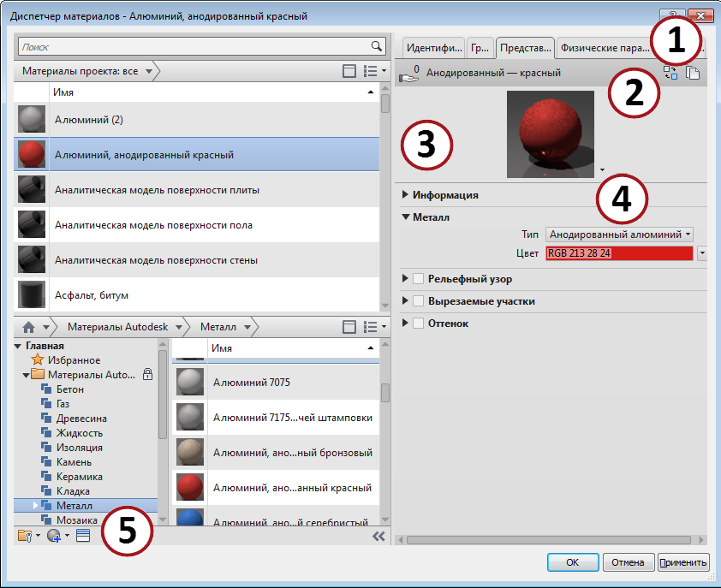This screenshot has width=721, height=588.
Task: Switch to the Представ... tab
Action: click(x=525, y=48)
